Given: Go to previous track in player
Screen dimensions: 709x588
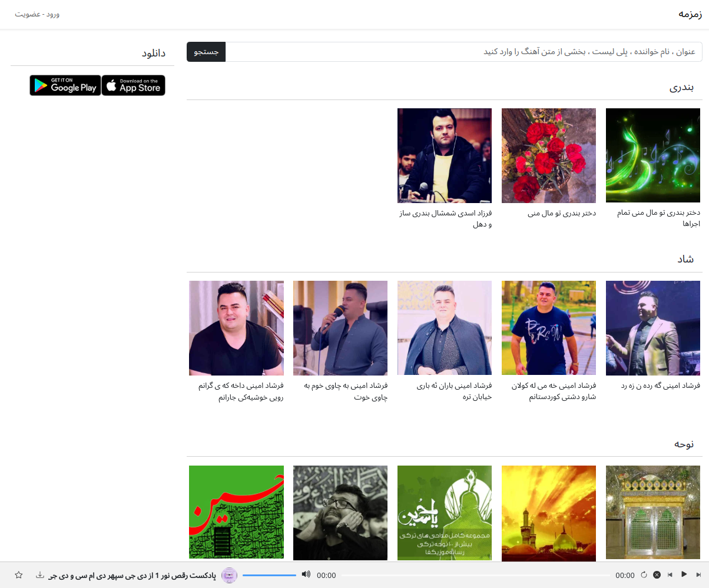Looking at the screenshot, I should [x=670, y=575].
